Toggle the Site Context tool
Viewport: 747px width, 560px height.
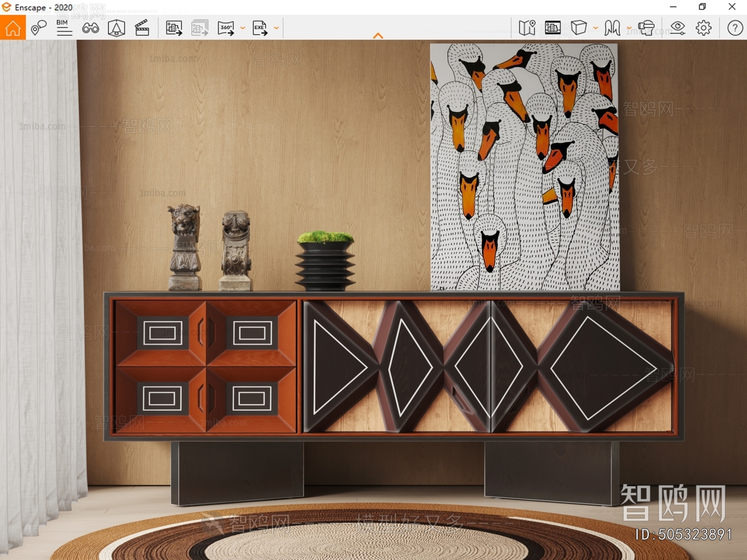(116, 28)
